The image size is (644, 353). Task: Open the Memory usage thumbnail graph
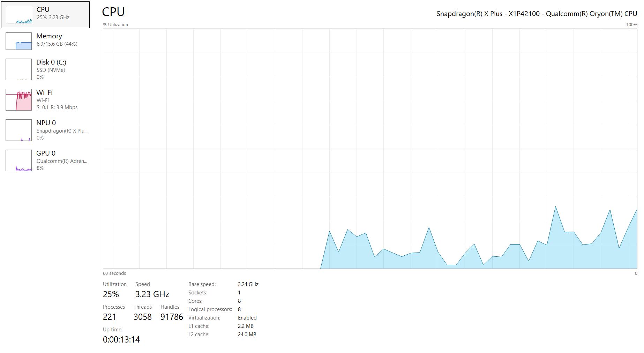coord(19,41)
